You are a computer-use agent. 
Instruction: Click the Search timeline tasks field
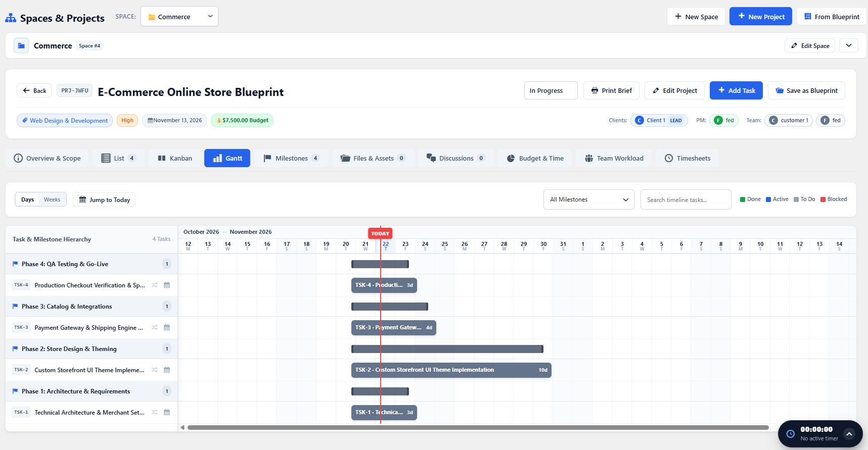pos(686,199)
